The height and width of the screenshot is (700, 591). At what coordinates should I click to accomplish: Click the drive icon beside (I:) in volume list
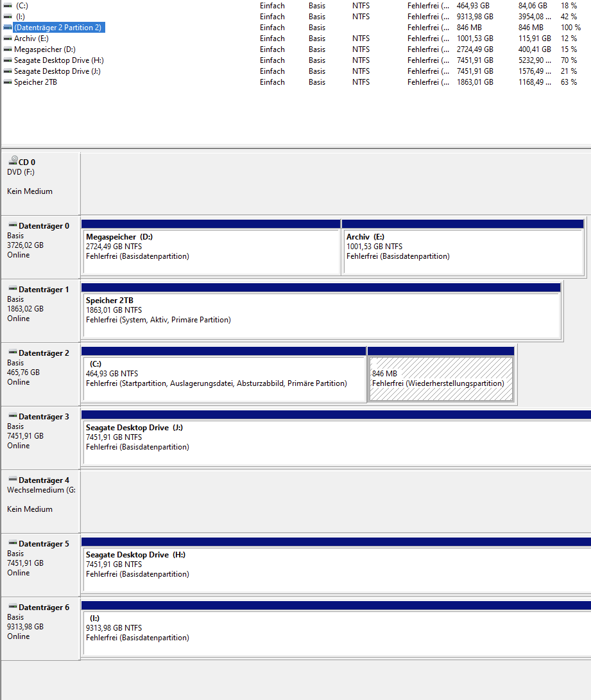[8, 17]
